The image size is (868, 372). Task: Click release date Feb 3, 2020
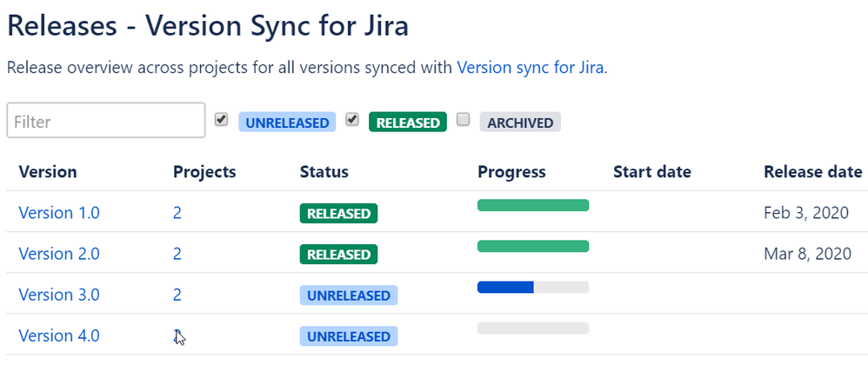(806, 213)
